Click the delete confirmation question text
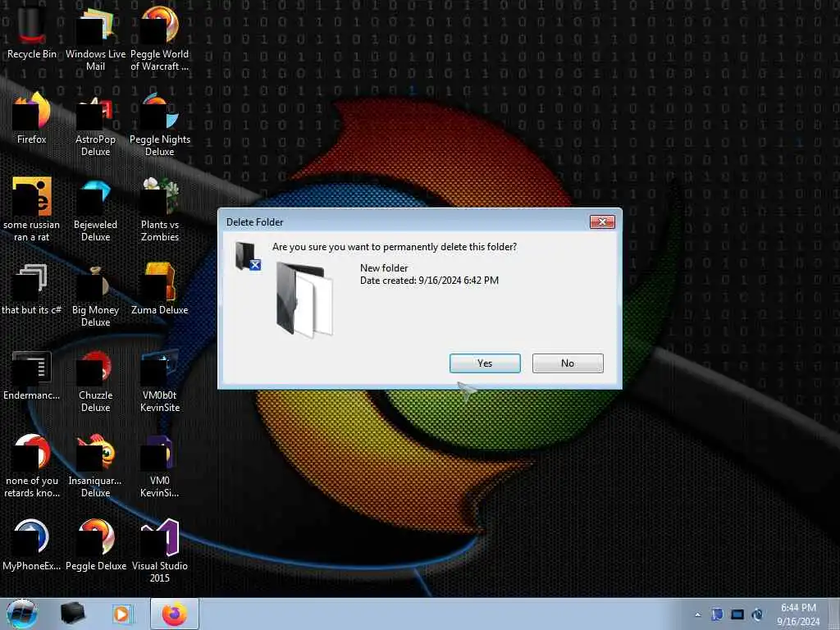The image size is (840, 630). [x=395, y=247]
